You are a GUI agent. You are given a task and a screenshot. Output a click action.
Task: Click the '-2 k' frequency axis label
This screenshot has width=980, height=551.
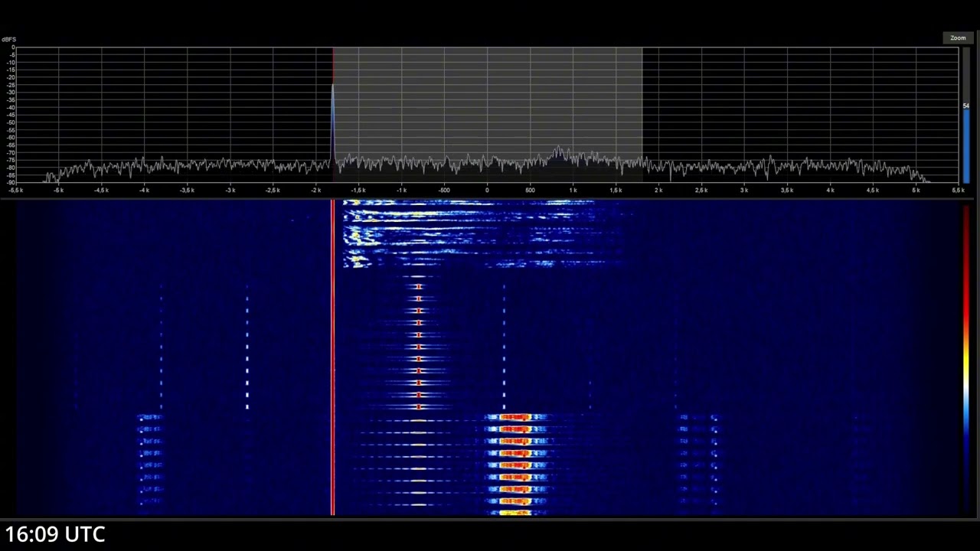[315, 190]
